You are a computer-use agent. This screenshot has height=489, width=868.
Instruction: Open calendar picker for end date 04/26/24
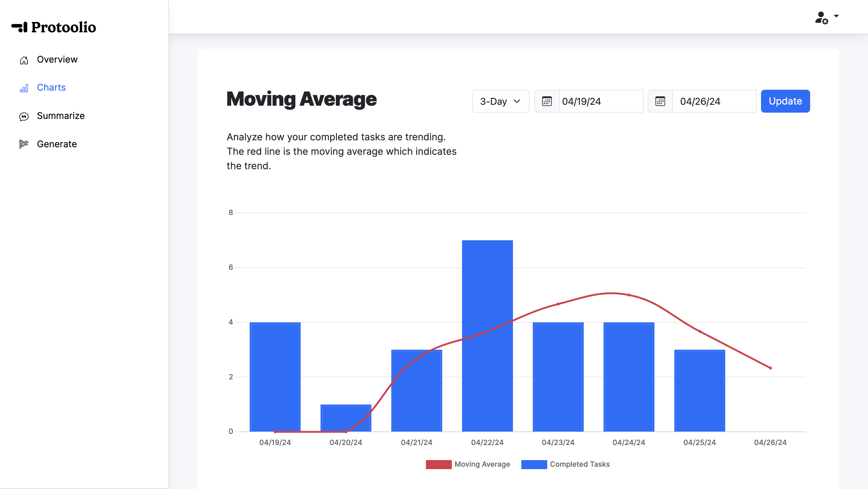click(x=660, y=101)
